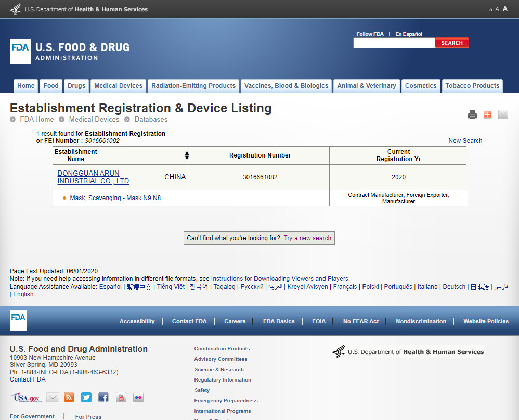Open Emergency Preparedness footer link
Viewport: 519px width, 420px height.
[226, 400]
